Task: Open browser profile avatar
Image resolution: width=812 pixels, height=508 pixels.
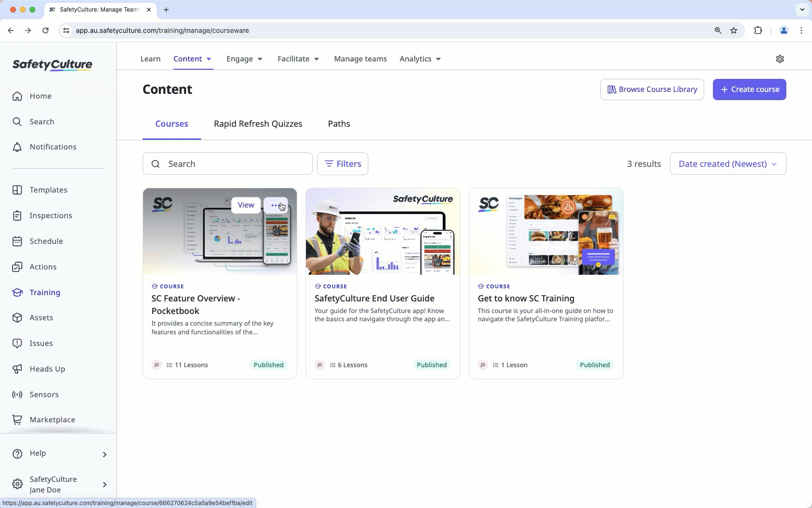Action: [784, 30]
